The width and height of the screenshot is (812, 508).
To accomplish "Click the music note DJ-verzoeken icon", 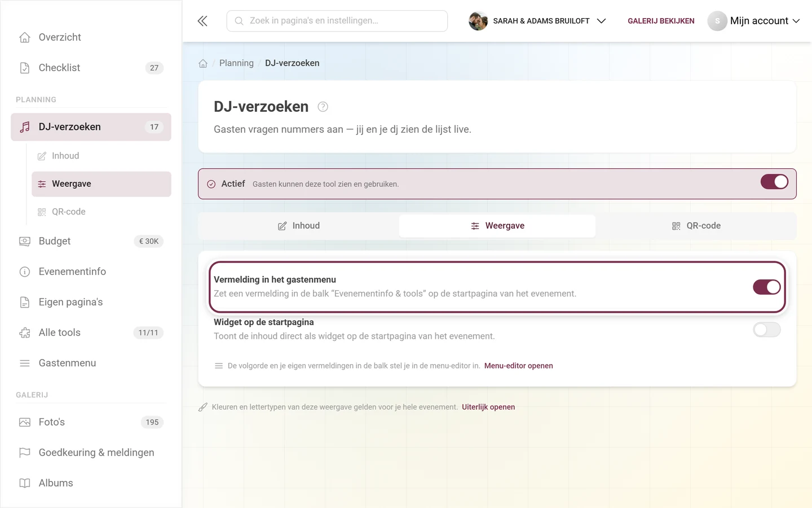I will point(25,127).
